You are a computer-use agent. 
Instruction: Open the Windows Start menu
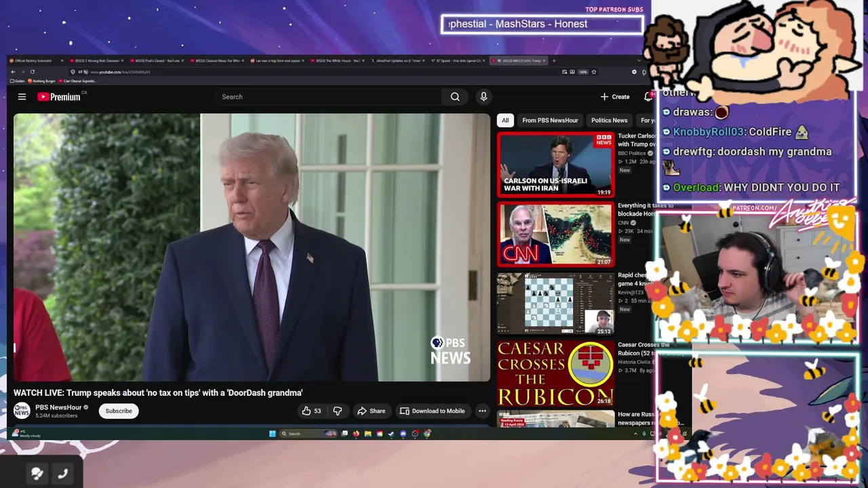click(x=273, y=434)
